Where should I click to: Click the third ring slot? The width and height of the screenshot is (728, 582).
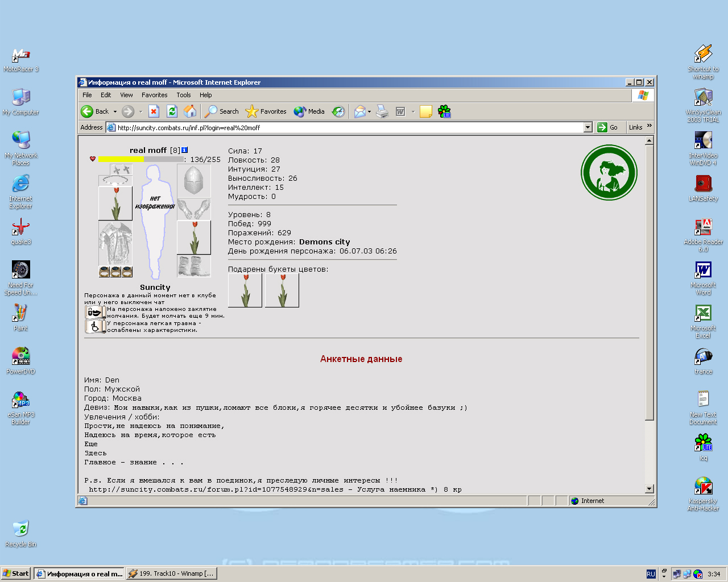pos(127,272)
